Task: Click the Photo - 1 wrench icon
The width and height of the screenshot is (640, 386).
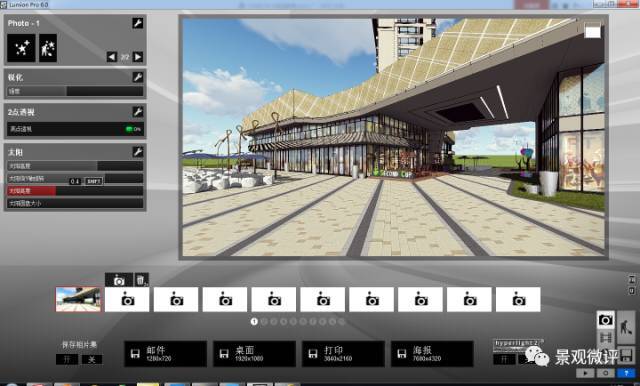Action: (x=138, y=23)
